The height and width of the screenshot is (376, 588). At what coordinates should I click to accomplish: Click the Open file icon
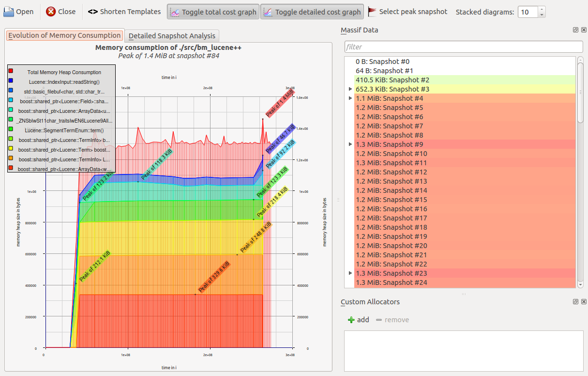tap(9, 12)
